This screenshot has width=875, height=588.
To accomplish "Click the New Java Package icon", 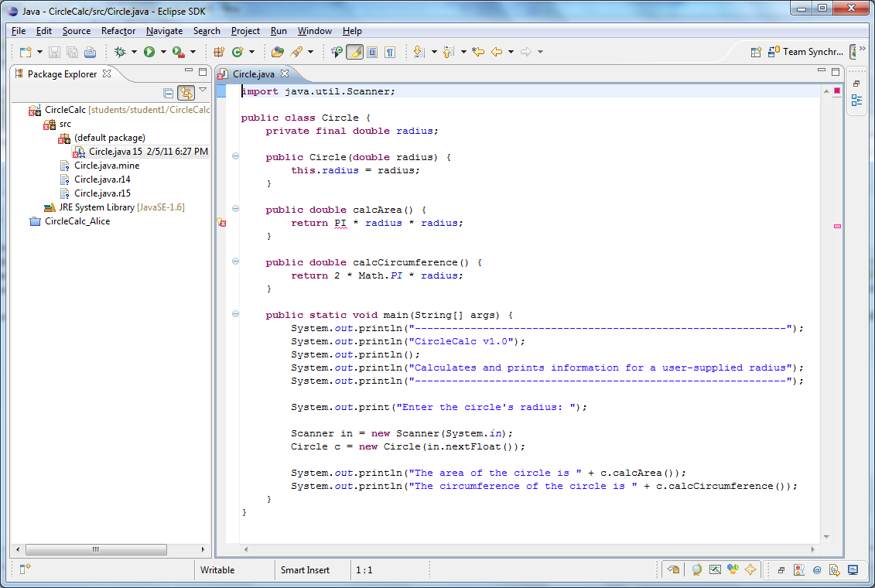I will (x=219, y=52).
